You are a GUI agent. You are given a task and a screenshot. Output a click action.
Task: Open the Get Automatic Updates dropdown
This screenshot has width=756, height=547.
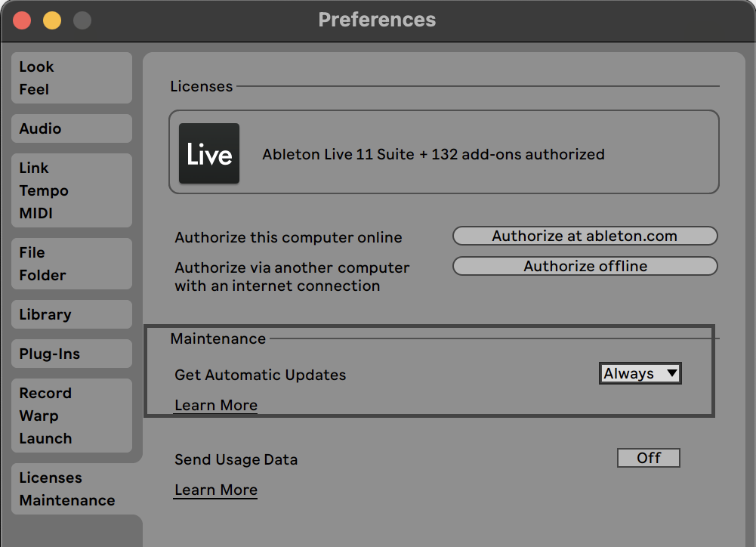click(x=640, y=373)
